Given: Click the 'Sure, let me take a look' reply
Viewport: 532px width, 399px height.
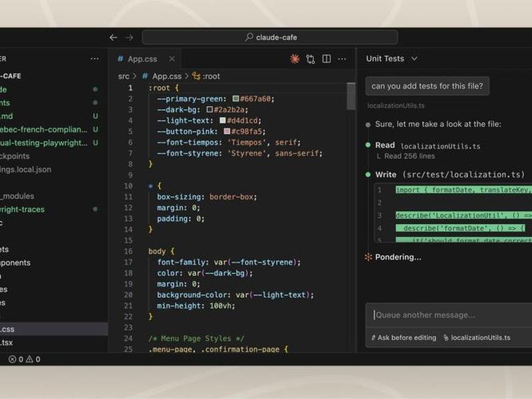Looking at the screenshot, I should click(x=438, y=124).
